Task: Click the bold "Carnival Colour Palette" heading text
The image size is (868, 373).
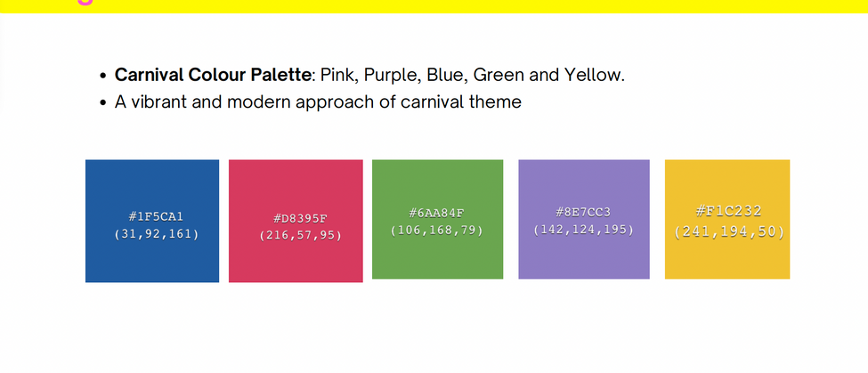Action: tap(212, 75)
